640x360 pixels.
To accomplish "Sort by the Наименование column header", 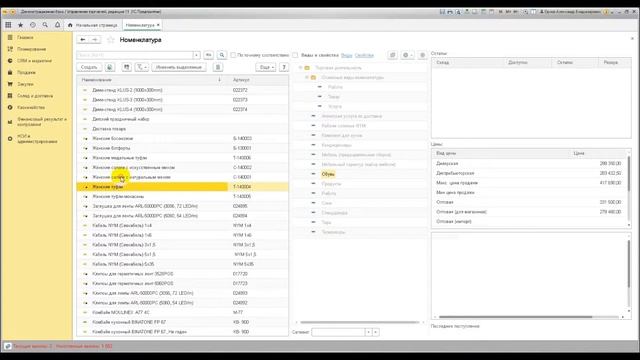I will click(151, 80).
